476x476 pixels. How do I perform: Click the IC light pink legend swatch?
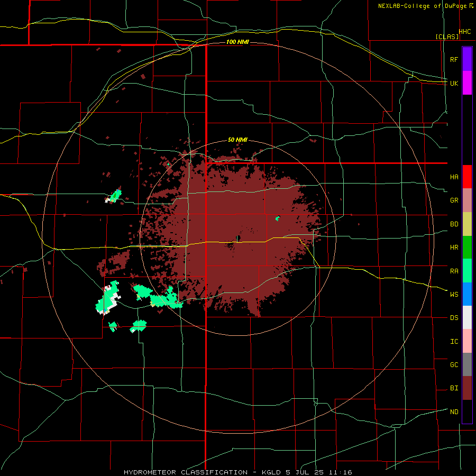(467, 341)
